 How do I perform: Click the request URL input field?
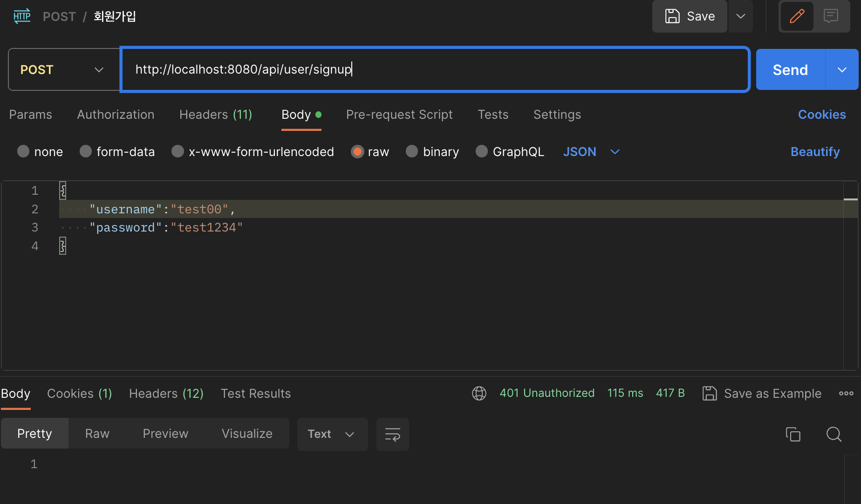point(435,69)
